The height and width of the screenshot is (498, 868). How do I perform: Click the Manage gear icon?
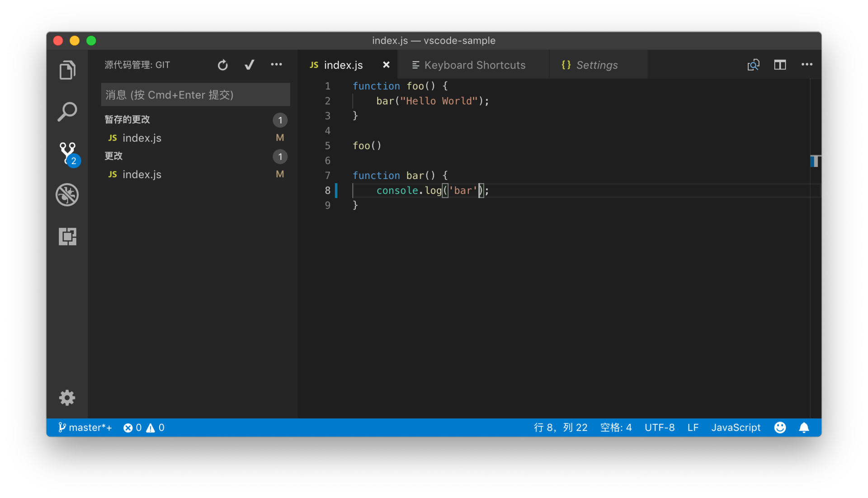click(x=67, y=398)
